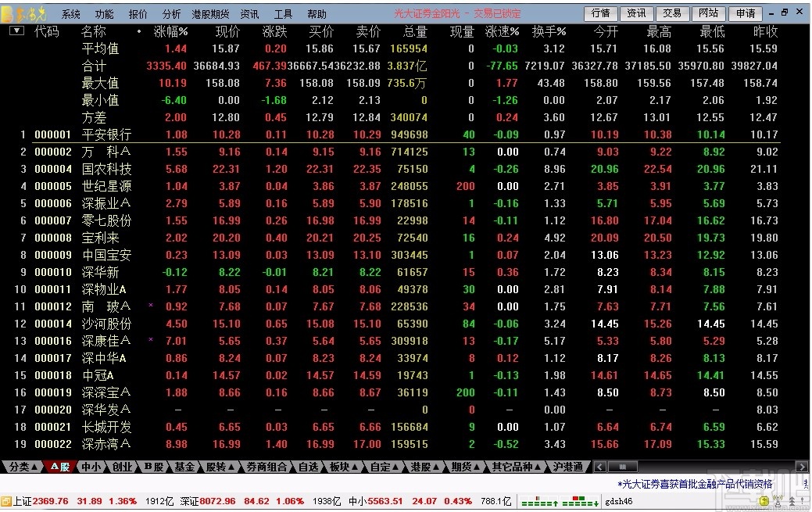Switch to the 创业 tab

(x=122, y=467)
